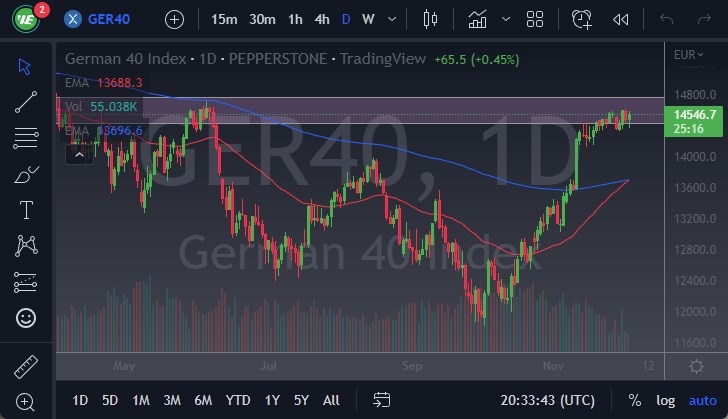The height and width of the screenshot is (419, 728).
Task: Open the go to date calendar
Action: 381,400
